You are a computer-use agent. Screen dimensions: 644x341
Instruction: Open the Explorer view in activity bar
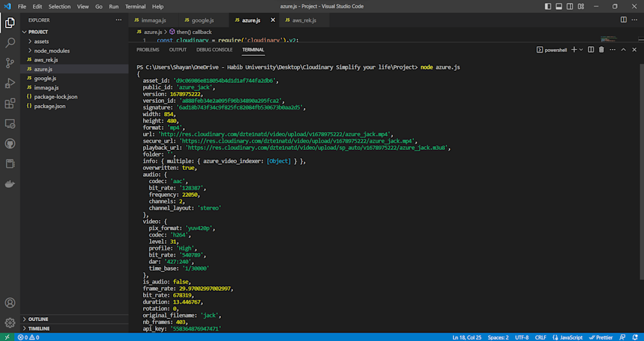click(10, 23)
